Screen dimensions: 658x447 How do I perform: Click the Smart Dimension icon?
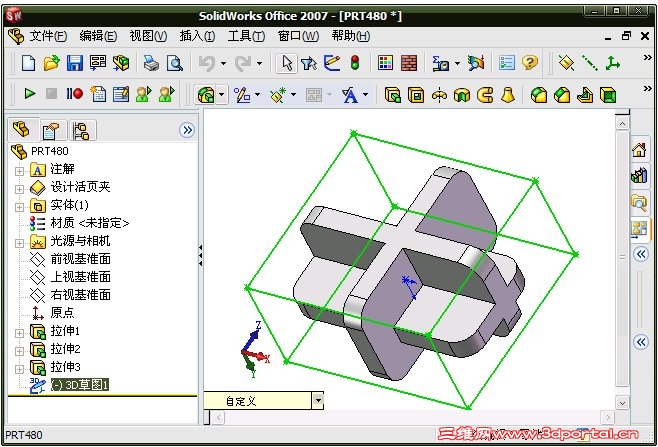[x=242, y=95]
